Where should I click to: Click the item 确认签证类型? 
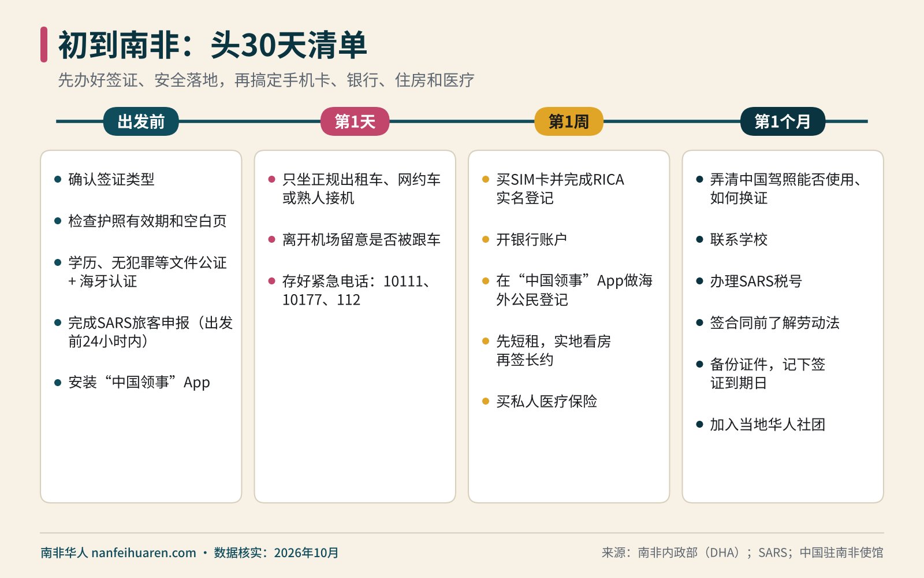tap(111, 179)
